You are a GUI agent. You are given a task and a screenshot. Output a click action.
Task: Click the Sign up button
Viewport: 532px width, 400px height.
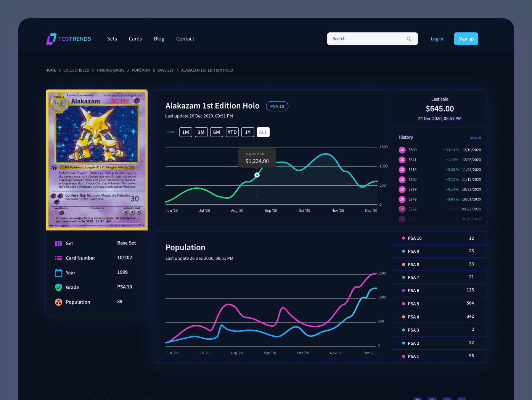(x=466, y=39)
